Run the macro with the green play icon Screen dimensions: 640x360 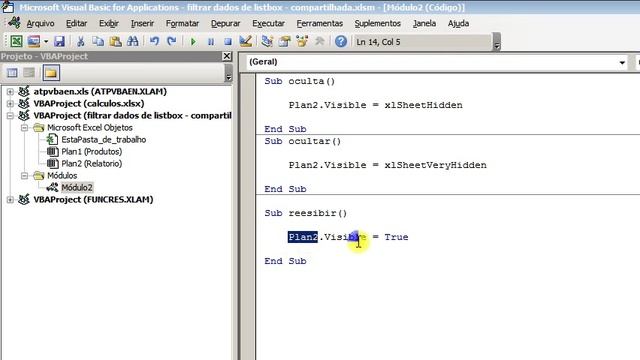click(x=193, y=42)
